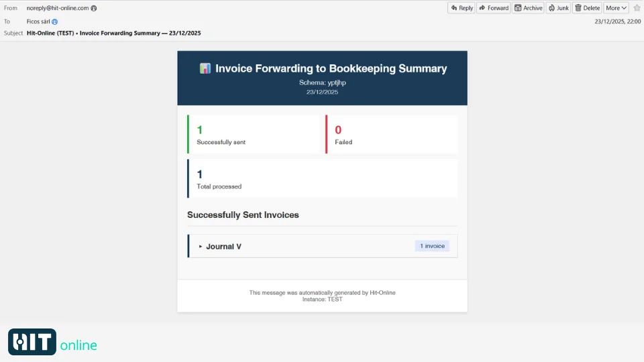644x362 pixels.
Task: Click the HIT online logo
Action: click(52, 342)
